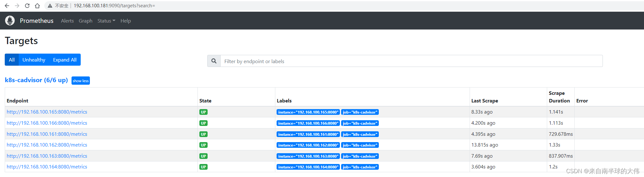Viewport: 644px width, 177px height.
Task: Click the browser forward arrow
Action: pyautogui.click(x=17, y=6)
